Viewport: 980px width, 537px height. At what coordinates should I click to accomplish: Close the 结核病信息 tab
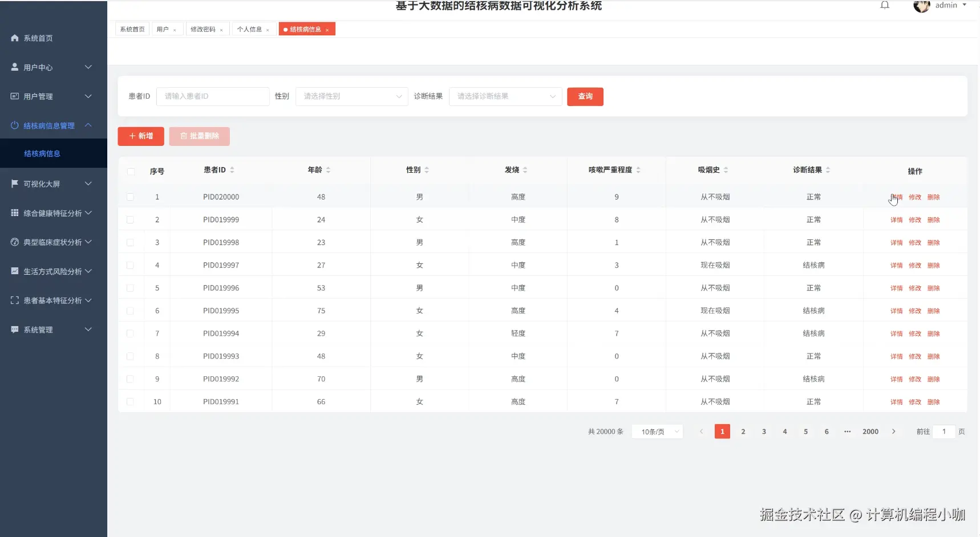327,30
